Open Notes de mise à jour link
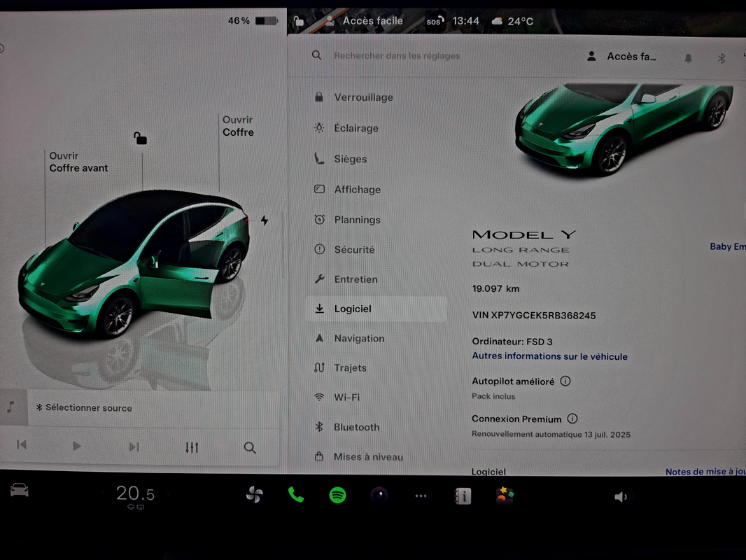The width and height of the screenshot is (746, 560). 705,472
